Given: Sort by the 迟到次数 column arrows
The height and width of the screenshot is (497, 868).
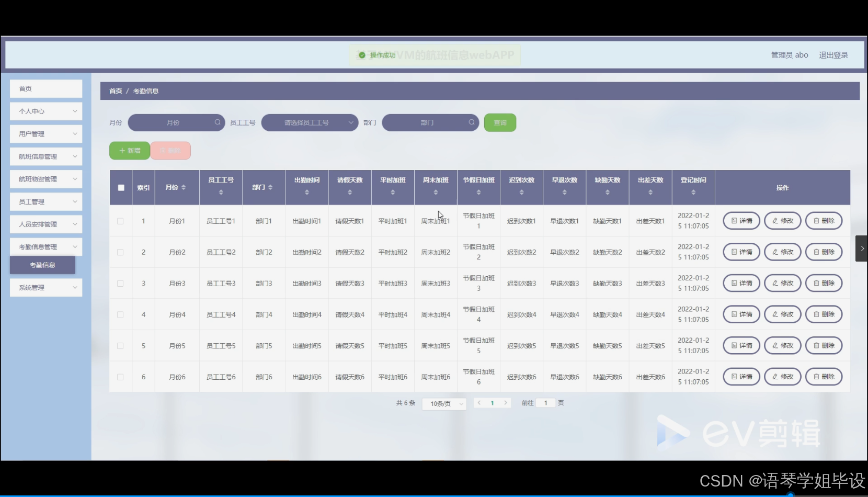Looking at the screenshot, I should (x=521, y=193).
